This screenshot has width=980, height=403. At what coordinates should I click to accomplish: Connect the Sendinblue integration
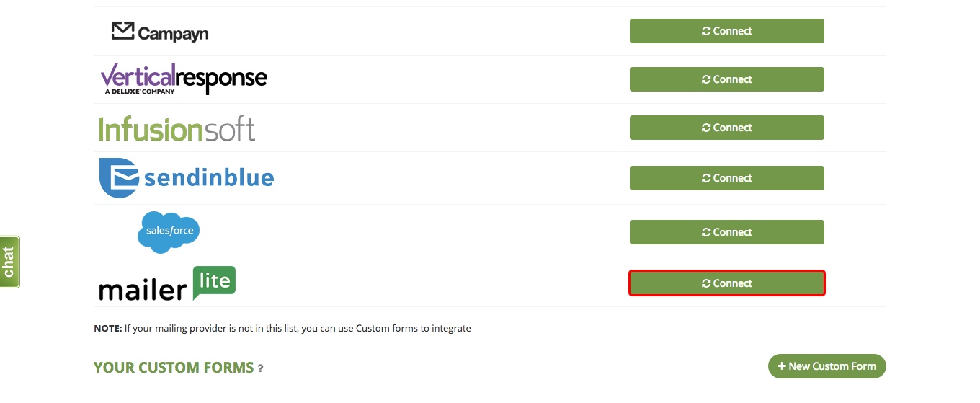pos(727,178)
